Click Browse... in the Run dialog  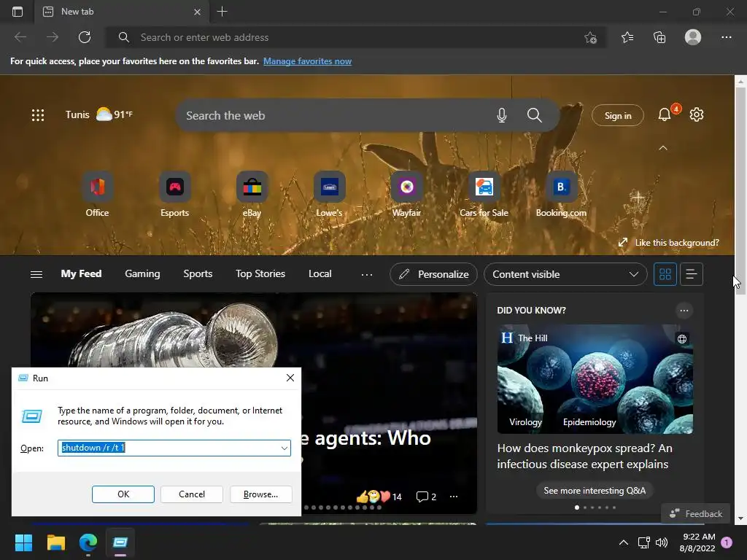[x=260, y=494]
